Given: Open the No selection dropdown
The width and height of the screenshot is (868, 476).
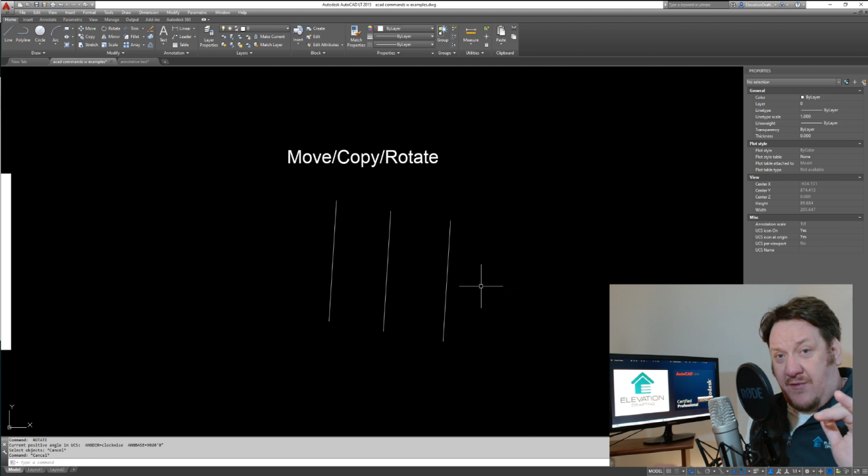Looking at the screenshot, I should coord(793,82).
